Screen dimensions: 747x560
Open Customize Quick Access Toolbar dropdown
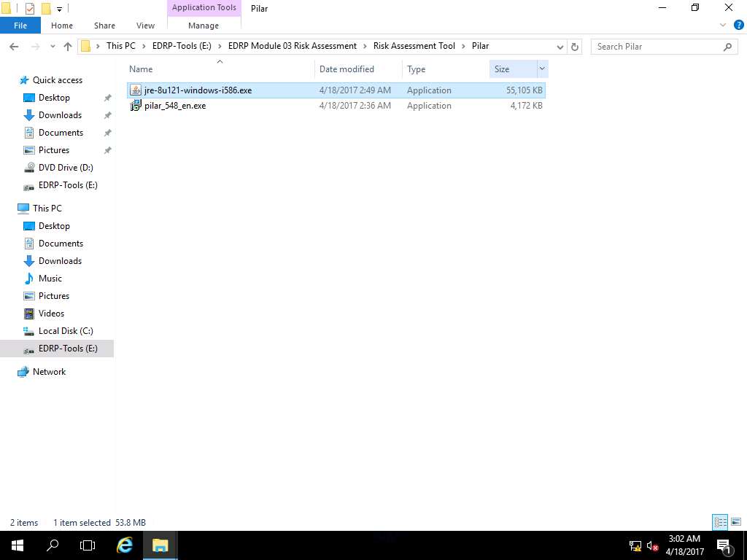pos(59,9)
